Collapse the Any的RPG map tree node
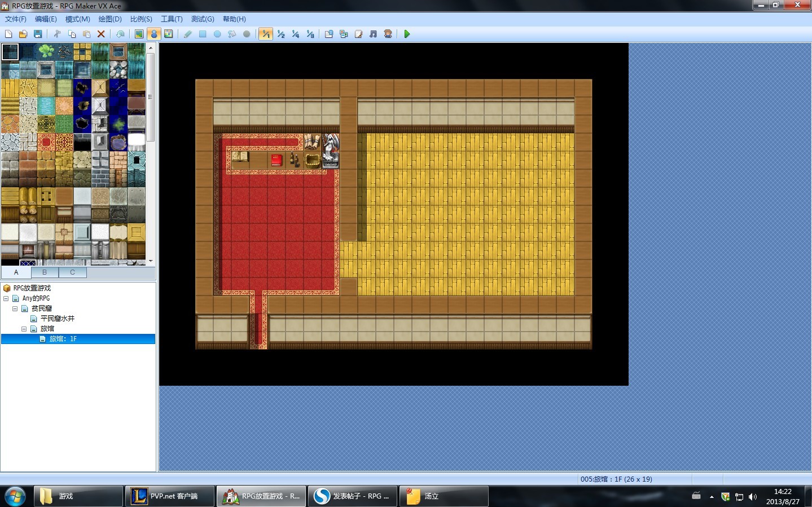This screenshot has width=812, height=507. 6,298
